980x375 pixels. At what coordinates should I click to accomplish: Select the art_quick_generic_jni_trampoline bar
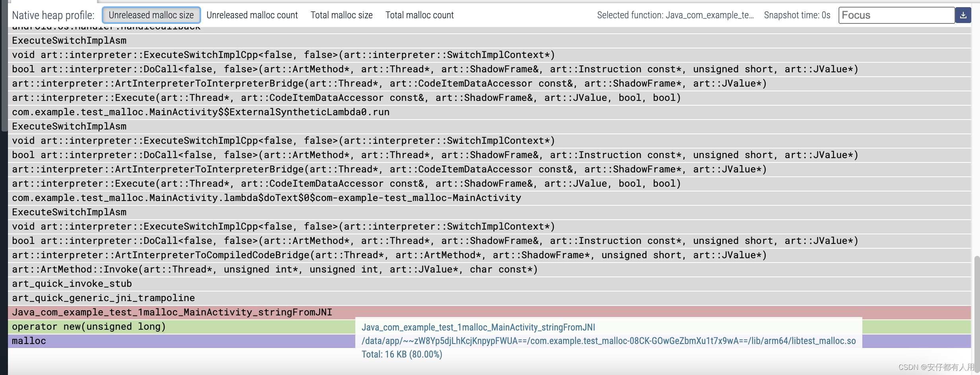pyautogui.click(x=489, y=298)
